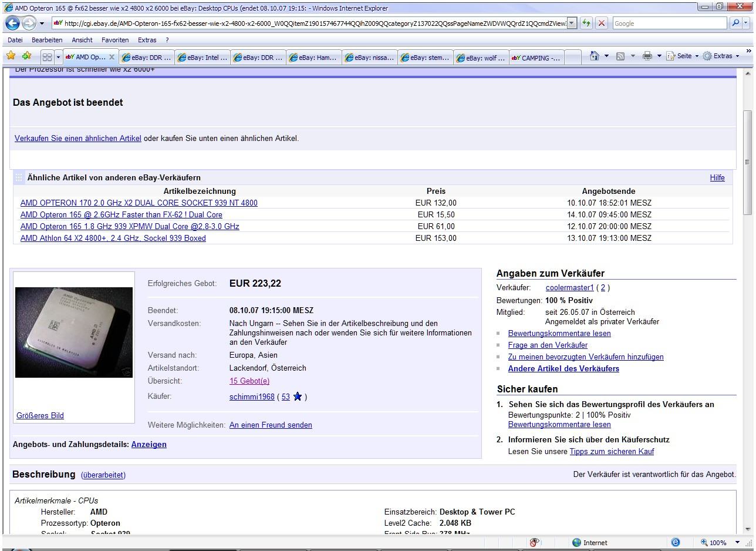Image resolution: width=756 pixels, height=551 pixels.
Task: Open the ? help menu
Action: pos(167,40)
